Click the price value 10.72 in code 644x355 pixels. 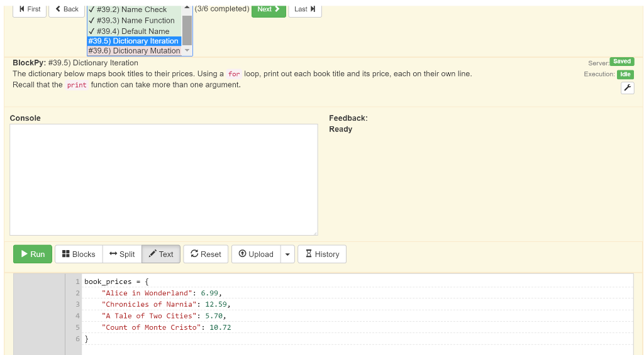tap(220, 327)
